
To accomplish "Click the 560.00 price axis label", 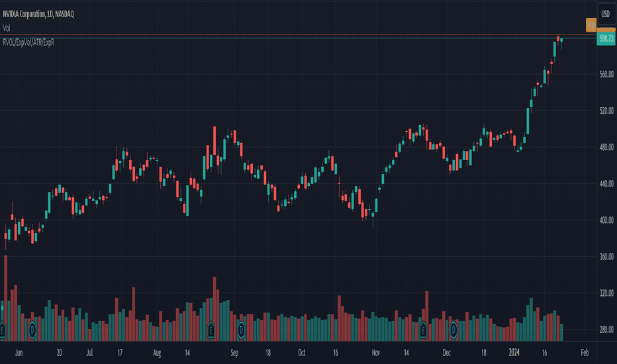I will [x=606, y=74].
